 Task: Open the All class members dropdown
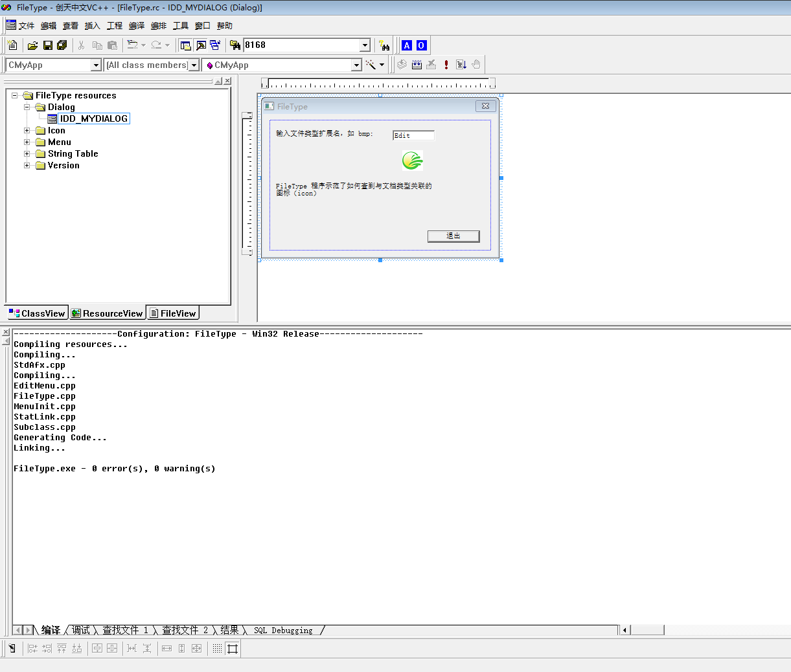[x=194, y=65]
